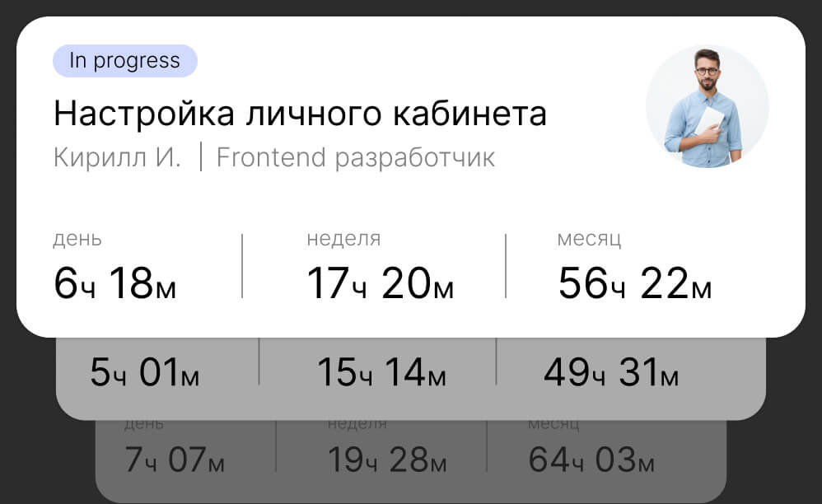This screenshot has width=822, height=504.
Task: Click third card's 7ч 07м value
Action: (x=174, y=460)
